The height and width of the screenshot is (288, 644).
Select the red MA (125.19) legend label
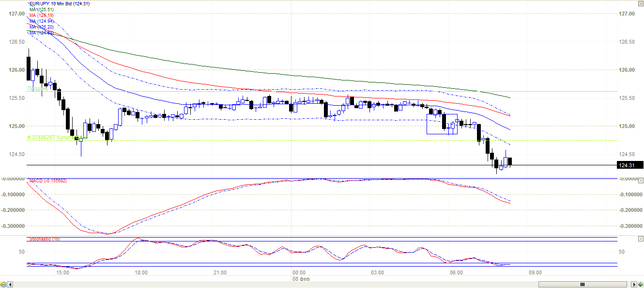(x=41, y=16)
